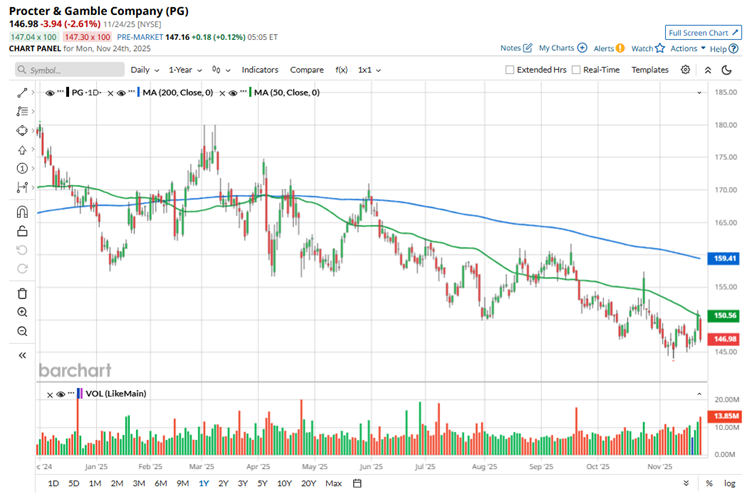Switch to dark mode moon icon
This screenshot has height=504, width=752.
(x=727, y=70)
